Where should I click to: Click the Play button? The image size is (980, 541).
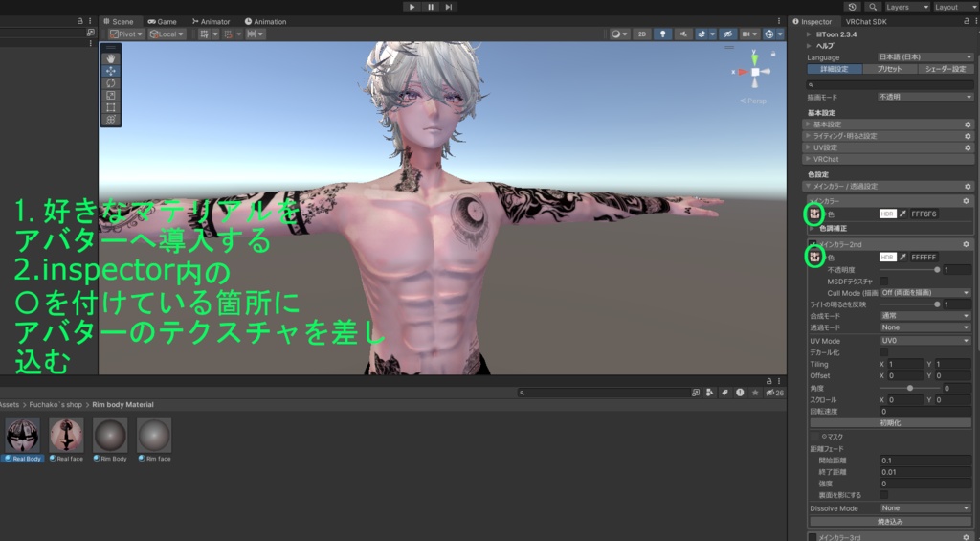pyautogui.click(x=412, y=7)
